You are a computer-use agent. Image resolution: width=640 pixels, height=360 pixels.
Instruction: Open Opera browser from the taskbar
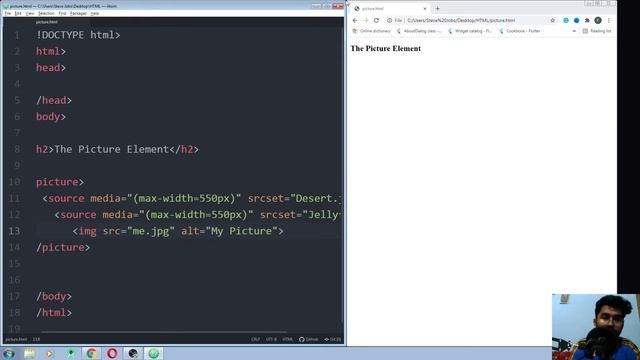[112, 353]
